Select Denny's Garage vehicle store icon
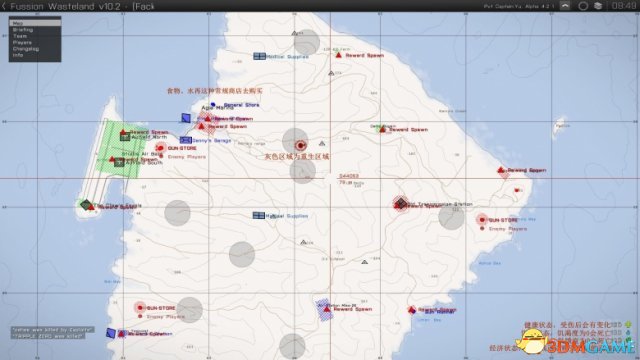Viewport: 640px width, 360px height. 186,140
